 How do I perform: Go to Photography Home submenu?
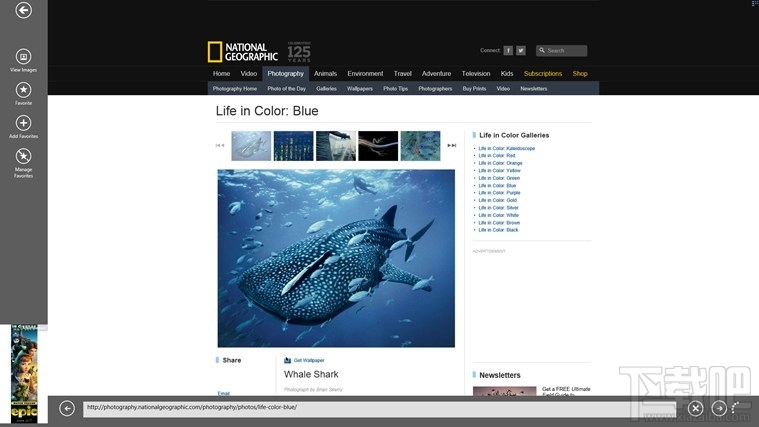point(235,89)
